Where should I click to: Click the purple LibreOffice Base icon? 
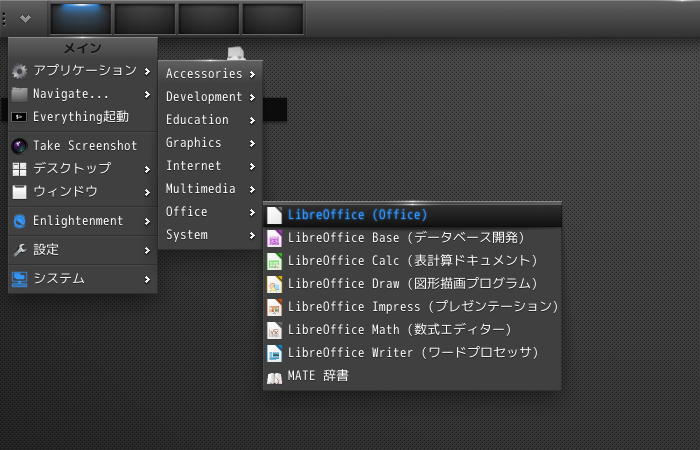274,238
